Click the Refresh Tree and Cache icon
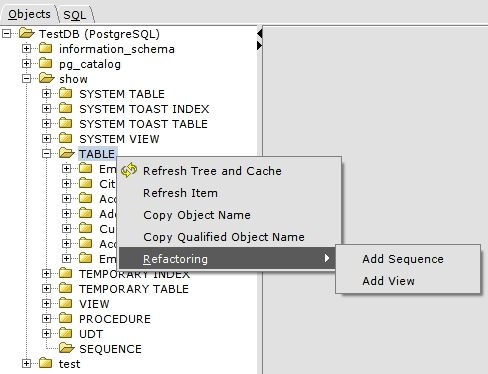The width and height of the screenshot is (488, 374). [129, 170]
